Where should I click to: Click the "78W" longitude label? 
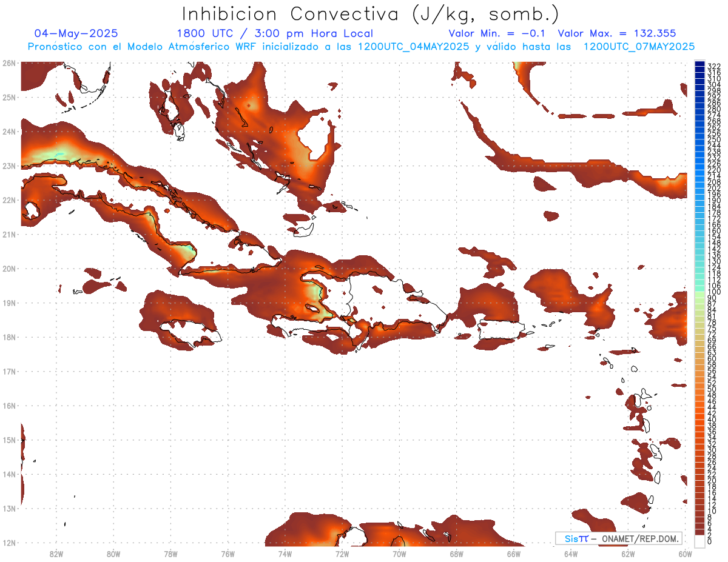pyautogui.click(x=170, y=554)
